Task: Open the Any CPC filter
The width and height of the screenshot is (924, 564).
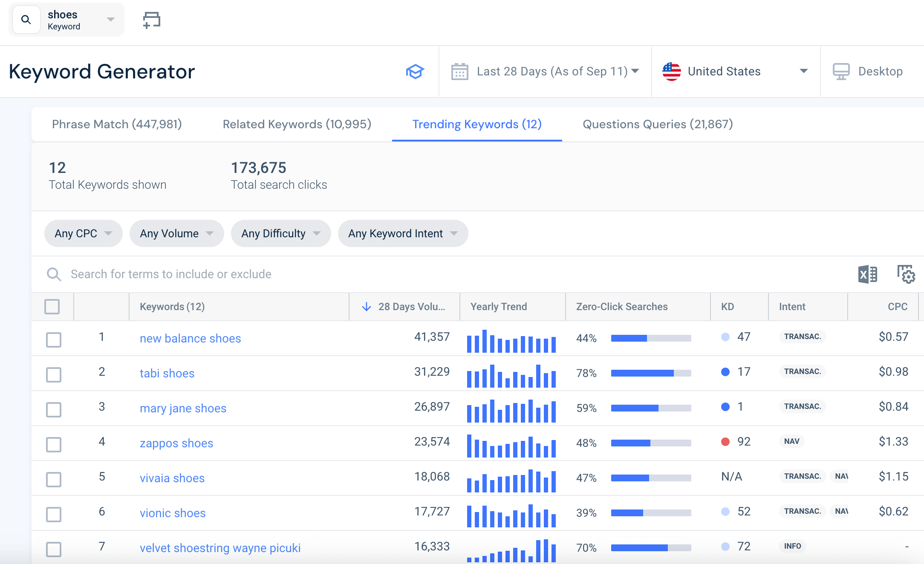Action: 84,233
